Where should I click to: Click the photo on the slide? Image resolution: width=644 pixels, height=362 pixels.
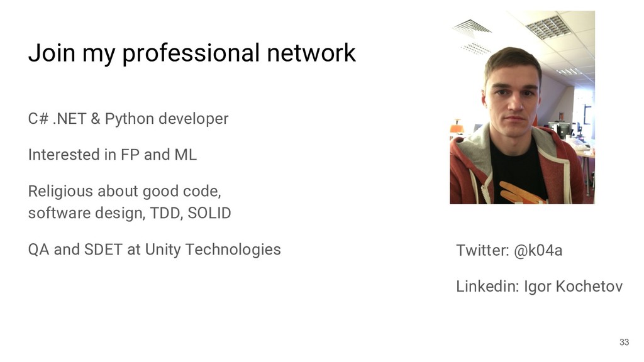point(522,107)
